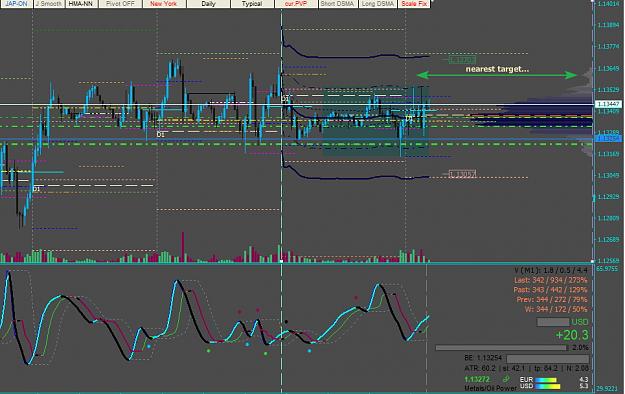Click the 1.13169 price axis value

tap(609, 154)
